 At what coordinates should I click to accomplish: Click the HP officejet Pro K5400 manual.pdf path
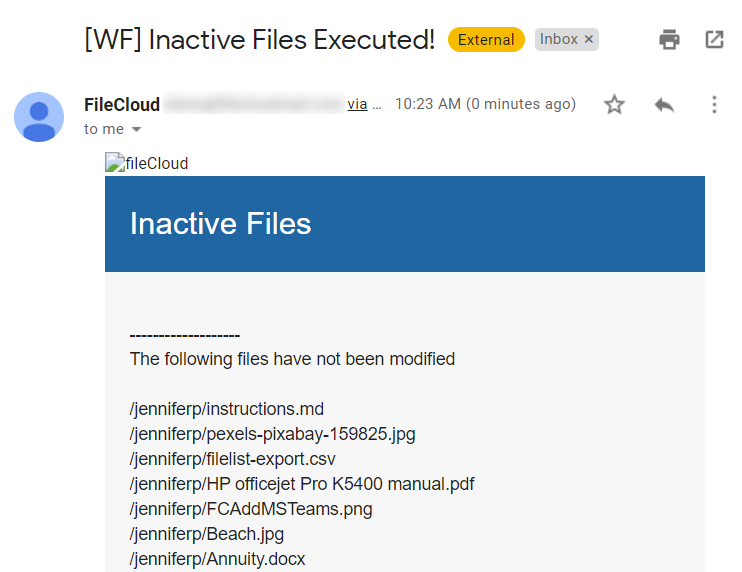click(x=302, y=484)
